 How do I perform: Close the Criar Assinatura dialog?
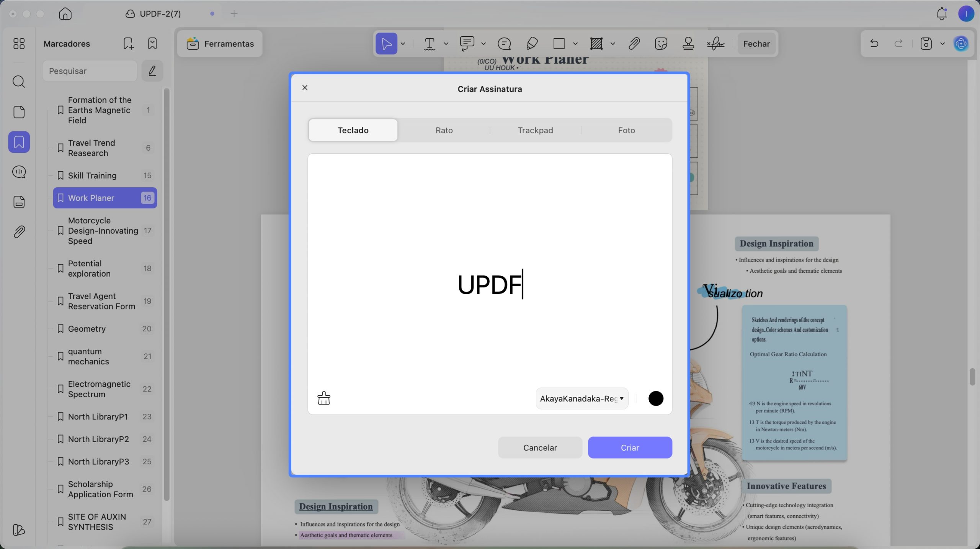[x=305, y=88]
